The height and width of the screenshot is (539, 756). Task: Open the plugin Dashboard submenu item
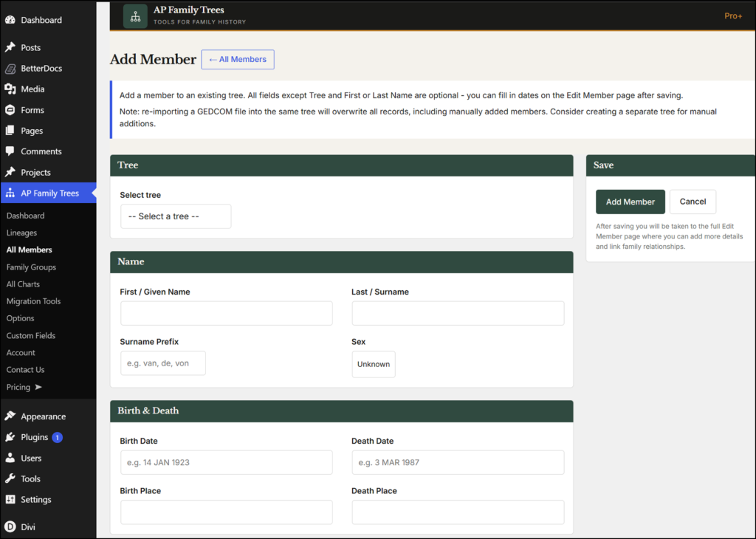coord(26,216)
